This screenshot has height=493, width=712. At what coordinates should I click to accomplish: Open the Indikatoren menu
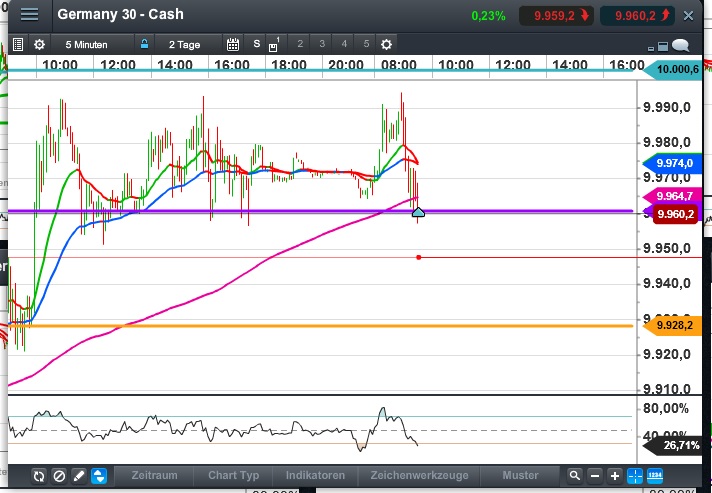click(315, 475)
